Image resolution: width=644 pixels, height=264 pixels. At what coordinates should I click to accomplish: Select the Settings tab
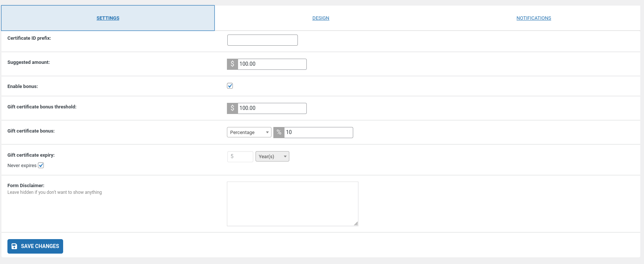pos(108,18)
